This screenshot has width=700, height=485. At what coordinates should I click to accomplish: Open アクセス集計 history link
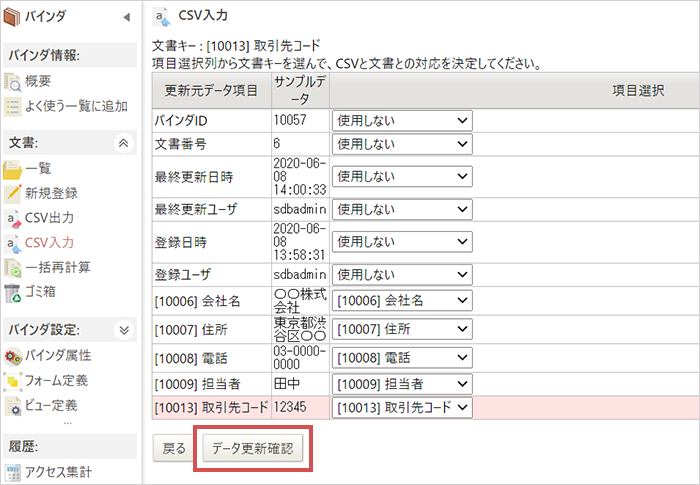point(58,472)
